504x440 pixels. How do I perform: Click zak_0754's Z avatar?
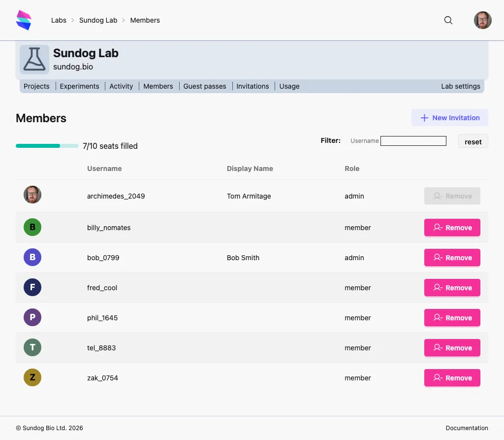click(x=32, y=377)
